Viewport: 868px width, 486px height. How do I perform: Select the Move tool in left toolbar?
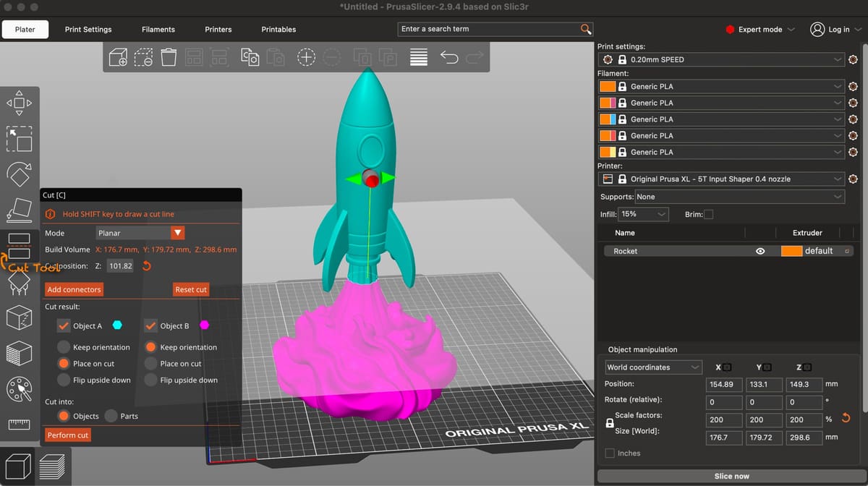tap(19, 103)
